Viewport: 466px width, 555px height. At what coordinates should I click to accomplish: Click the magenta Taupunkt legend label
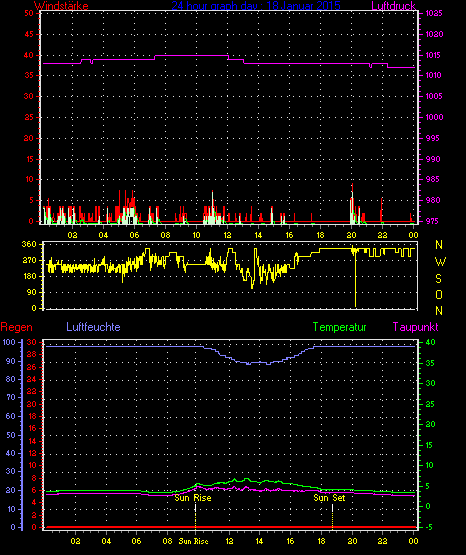[x=415, y=327]
